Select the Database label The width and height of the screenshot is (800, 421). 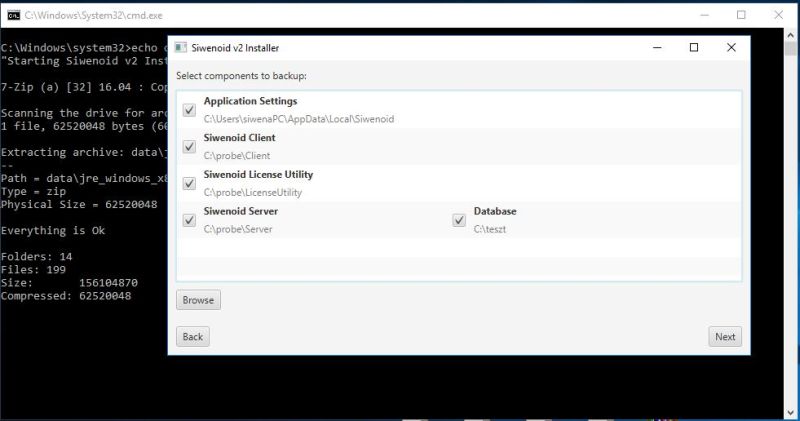pos(495,211)
